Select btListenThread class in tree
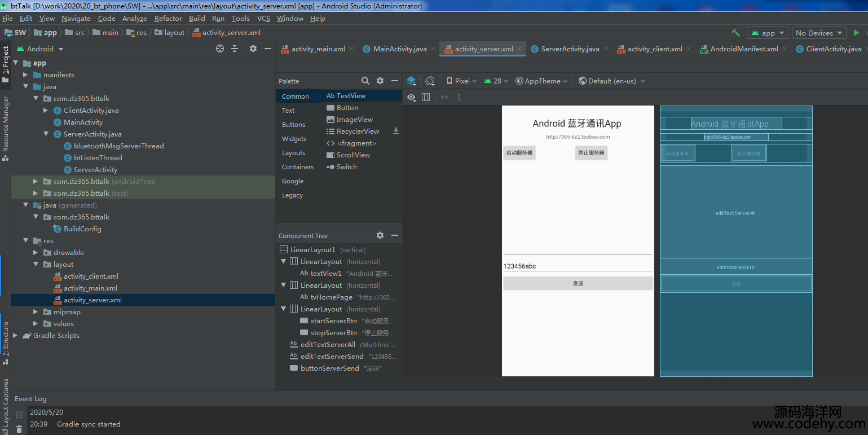The width and height of the screenshot is (868, 435). (98, 157)
